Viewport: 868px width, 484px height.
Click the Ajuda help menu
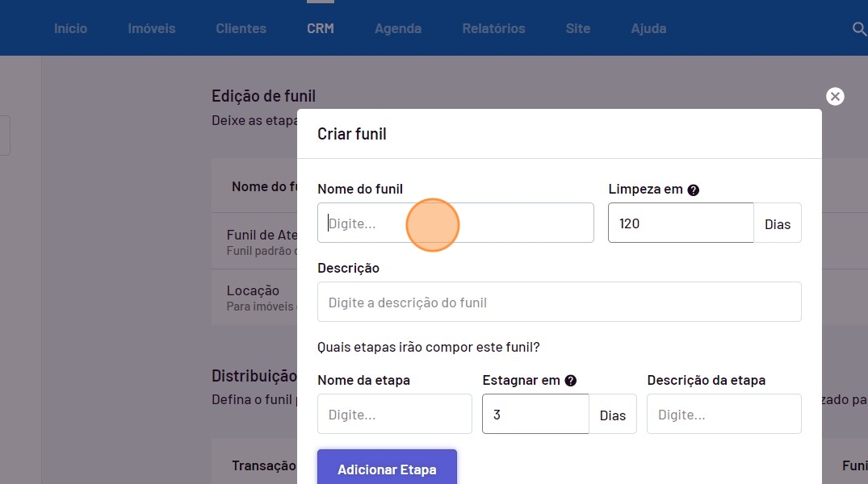click(x=648, y=28)
